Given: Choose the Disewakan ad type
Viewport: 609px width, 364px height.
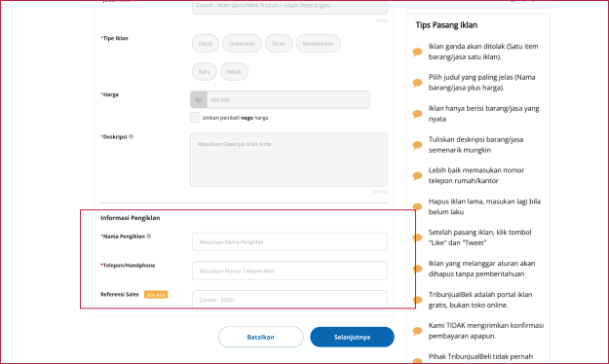Looking at the screenshot, I should point(242,44).
